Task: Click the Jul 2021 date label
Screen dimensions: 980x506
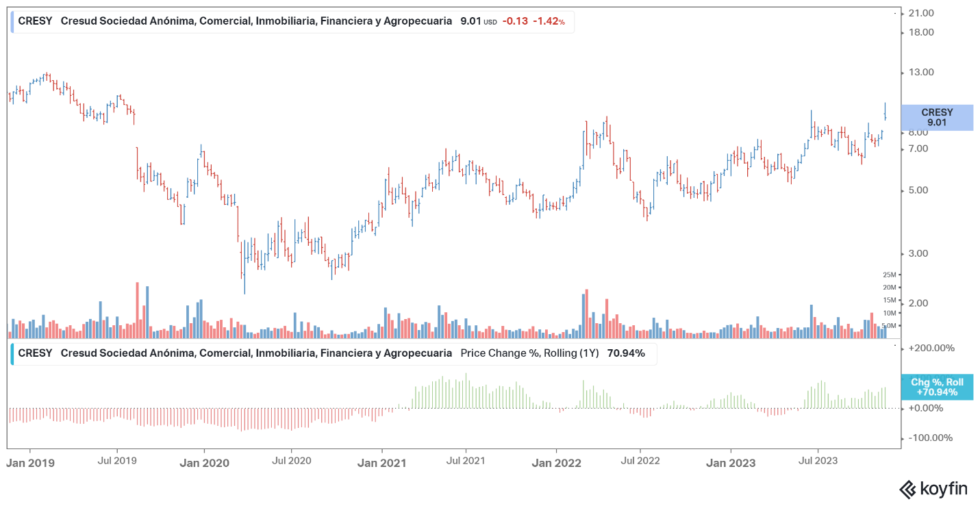Action: point(466,461)
